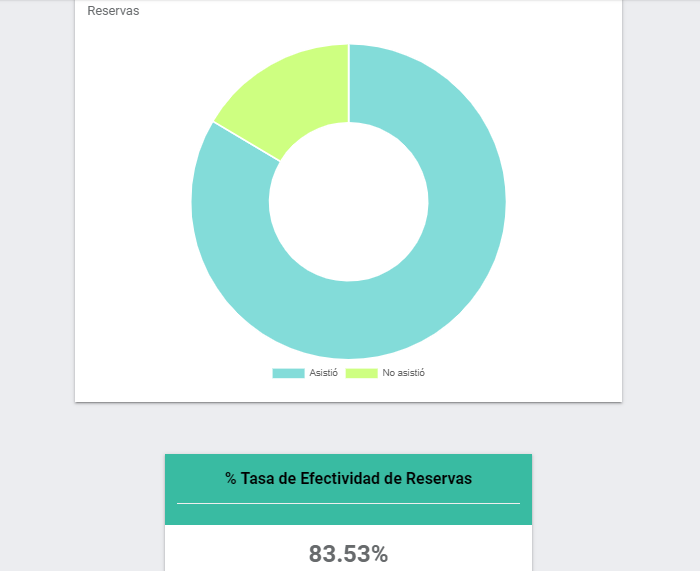This screenshot has width=700, height=571.
Task: Select the Tasa de Efectividad de Reservas heading
Action: tap(348, 479)
